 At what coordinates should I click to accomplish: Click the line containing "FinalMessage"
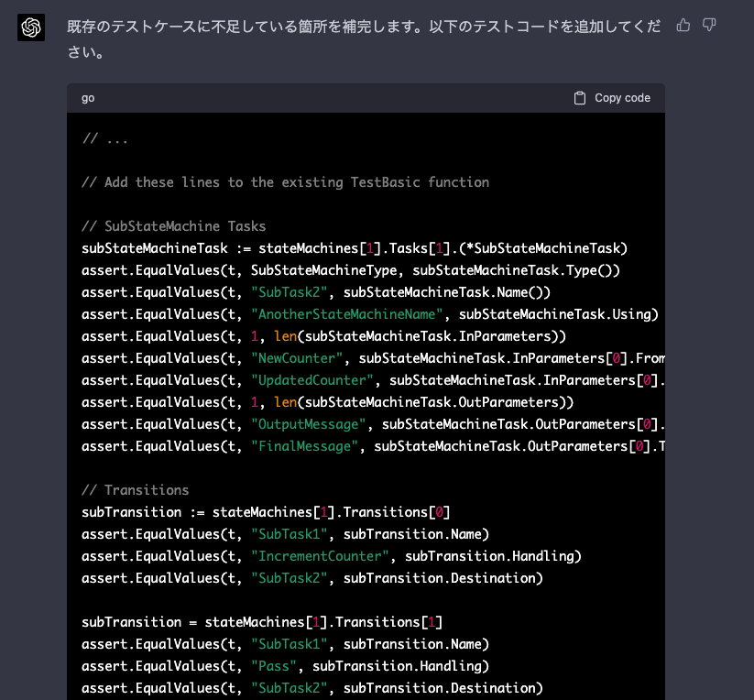click(x=373, y=446)
